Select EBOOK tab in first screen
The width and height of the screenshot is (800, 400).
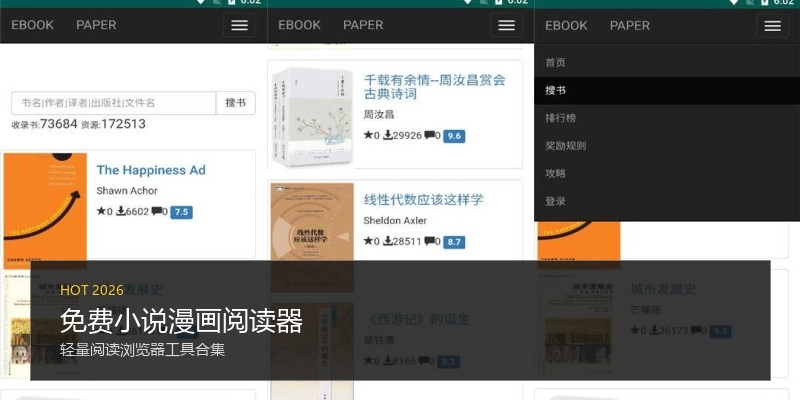[x=32, y=25]
